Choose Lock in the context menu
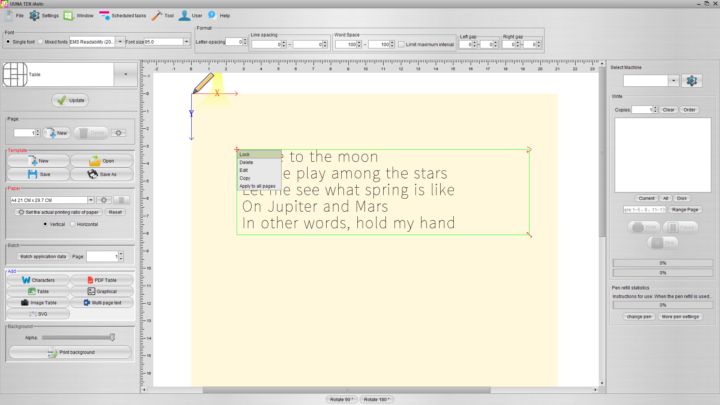Screen dimensions: 720x405 pyautogui.click(x=259, y=154)
